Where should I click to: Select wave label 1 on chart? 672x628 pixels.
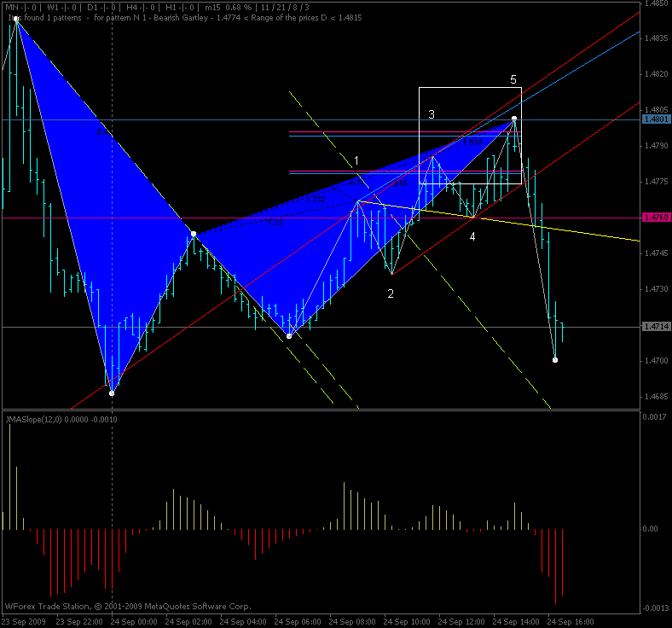click(x=356, y=161)
